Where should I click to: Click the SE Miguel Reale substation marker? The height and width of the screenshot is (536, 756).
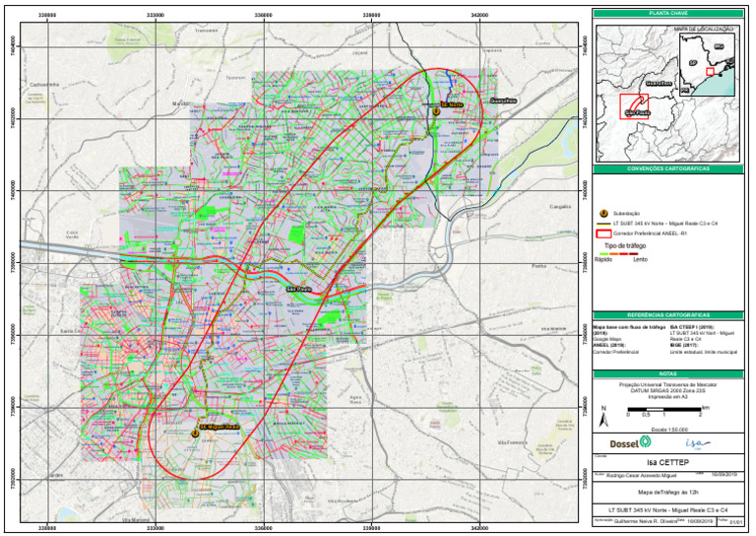195,434
